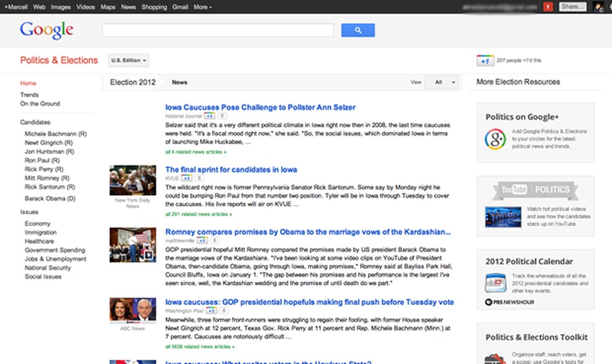Click the Share button
This screenshot has height=364, width=612.
point(572,7)
